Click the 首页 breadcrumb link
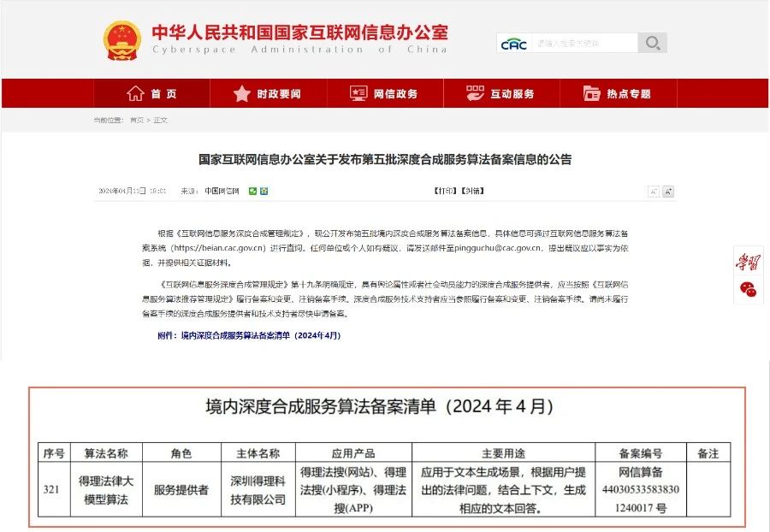This screenshot has width=770, height=532. pos(137,120)
